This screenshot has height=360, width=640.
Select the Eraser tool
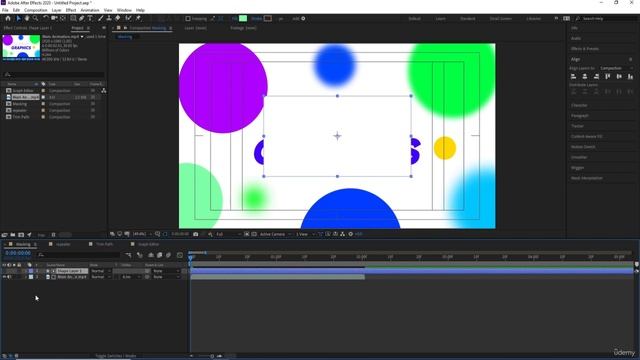pyautogui.click(x=118, y=18)
